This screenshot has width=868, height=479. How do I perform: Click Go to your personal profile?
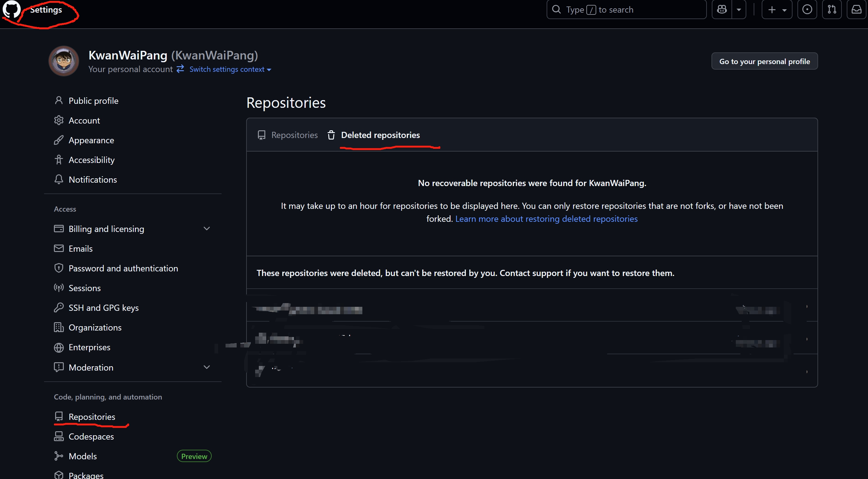coord(764,61)
